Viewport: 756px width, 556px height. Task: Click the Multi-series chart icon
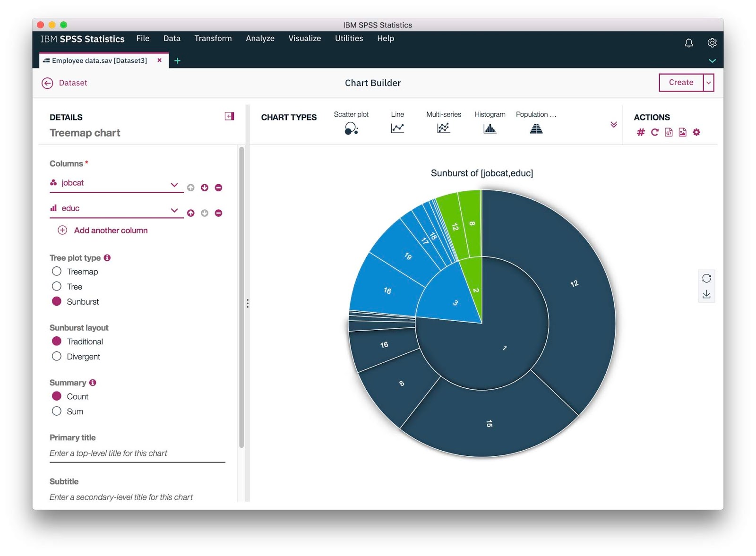coord(443,128)
